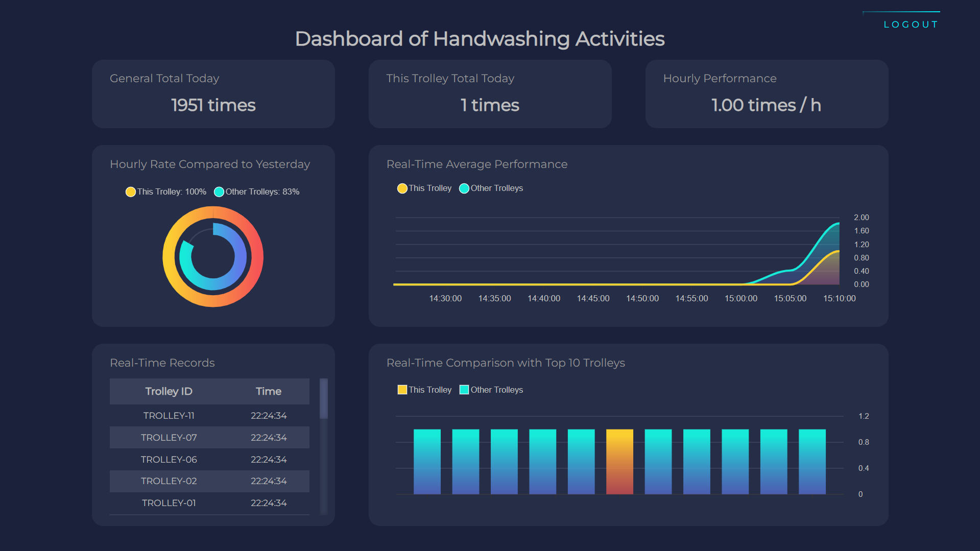Screen dimensions: 980x551
Task: Select the TROLLEY-07 record row
Action: pyautogui.click(x=209, y=438)
